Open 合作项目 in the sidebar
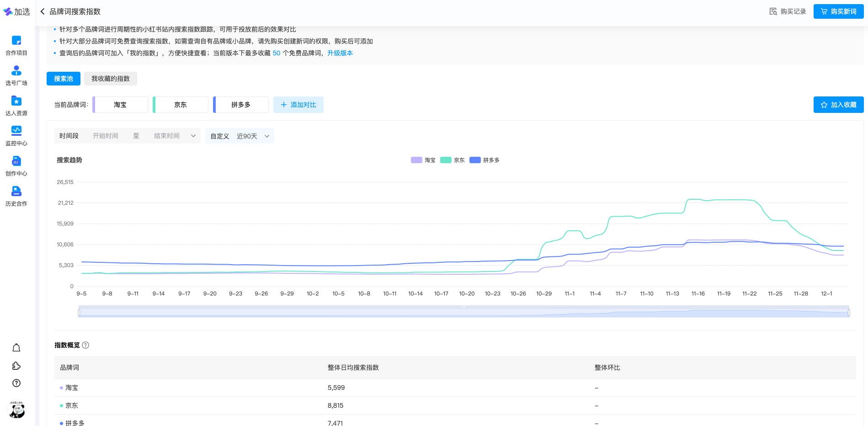868x426 pixels. [x=16, y=46]
